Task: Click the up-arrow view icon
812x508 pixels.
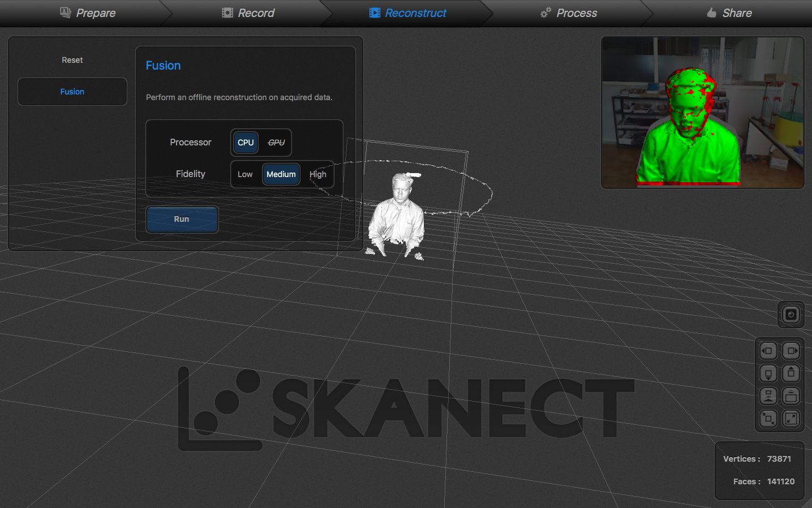Action: pyautogui.click(x=791, y=373)
